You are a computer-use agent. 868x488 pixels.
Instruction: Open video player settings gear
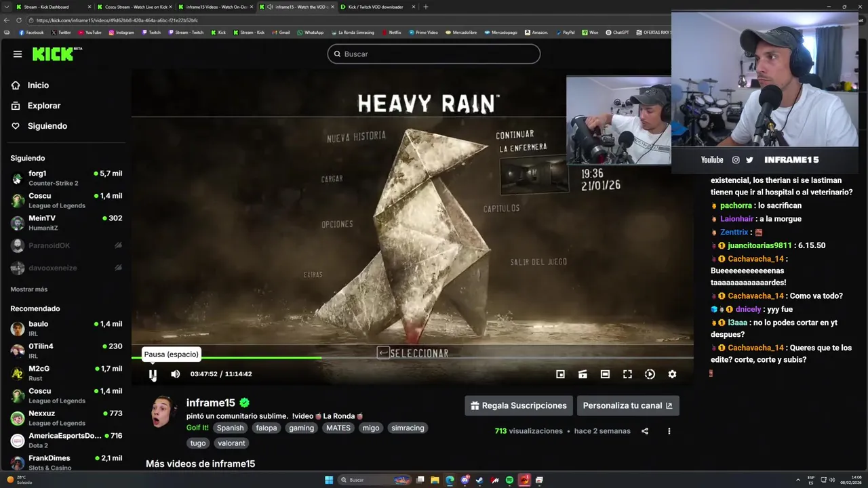click(x=672, y=374)
